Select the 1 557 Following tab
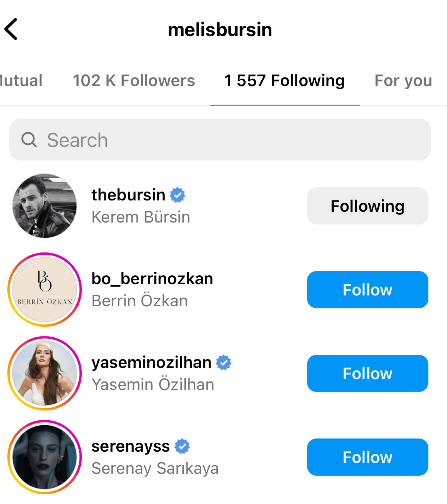This screenshot has width=447, height=504. 285,81
